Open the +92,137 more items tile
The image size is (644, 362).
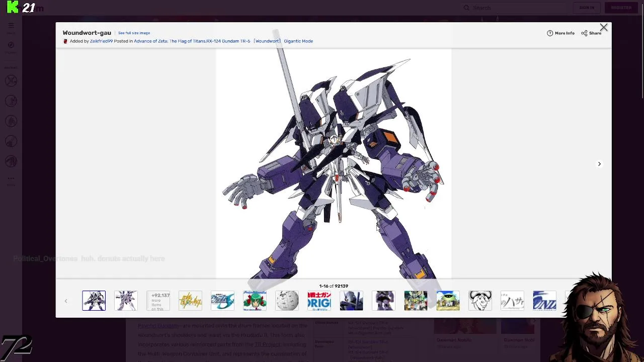coord(158,301)
